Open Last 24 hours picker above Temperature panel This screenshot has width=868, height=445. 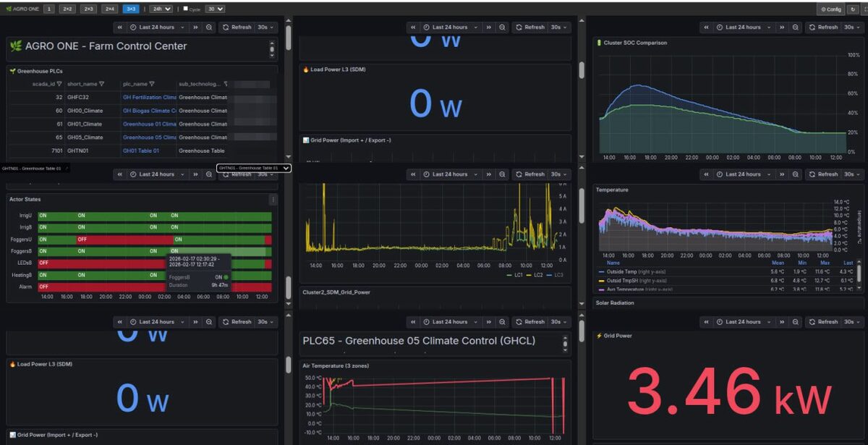pyautogui.click(x=743, y=174)
